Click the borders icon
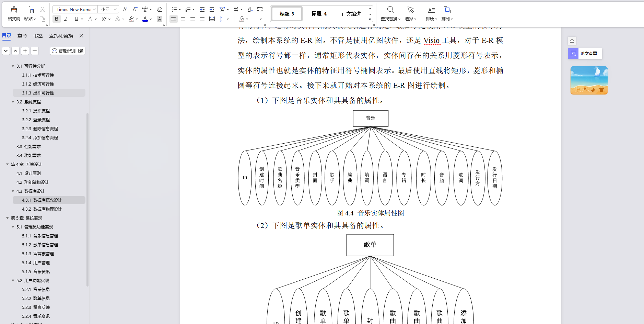This screenshot has height=324, width=644. click(x=255, y=19)
